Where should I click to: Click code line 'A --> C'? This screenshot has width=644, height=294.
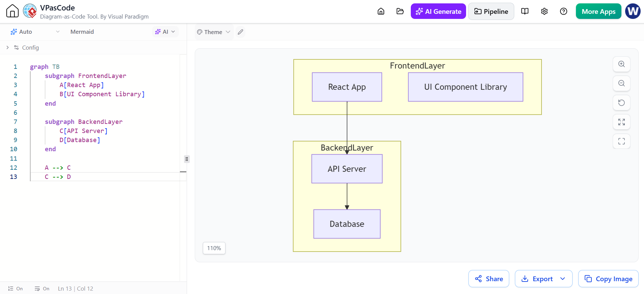pos(58,168)
